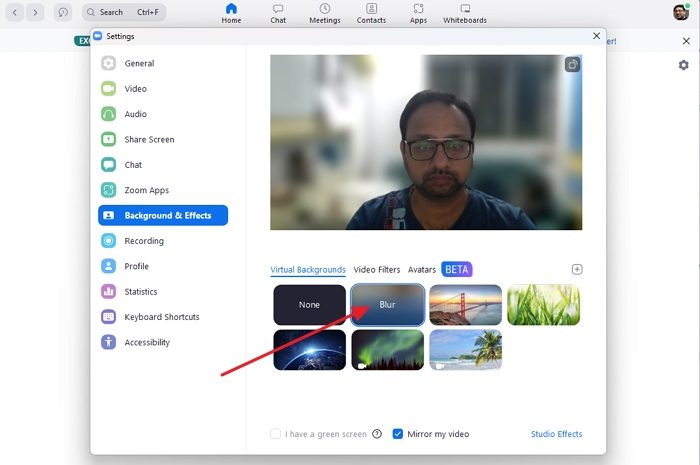Choose the Golden Gate Bridge background
Screen dimensions: 700x465
[x=465, y=305]
